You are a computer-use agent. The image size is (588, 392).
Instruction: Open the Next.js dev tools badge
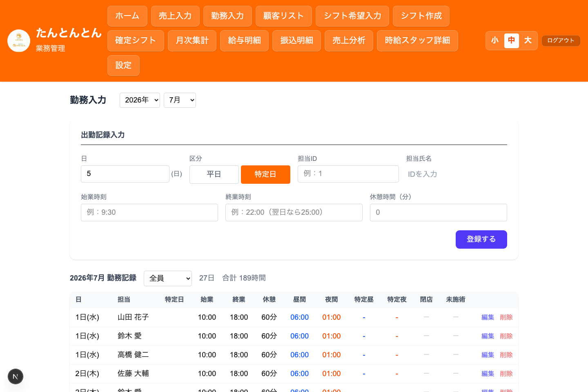tap(16, 376)
